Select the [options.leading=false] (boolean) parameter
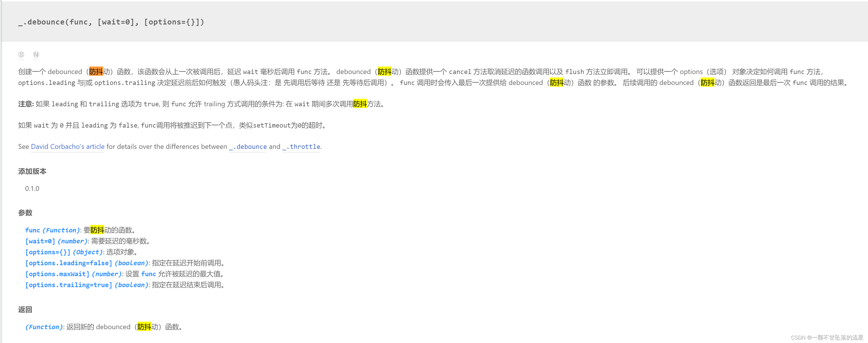868x343 pixels. (87, 263)
